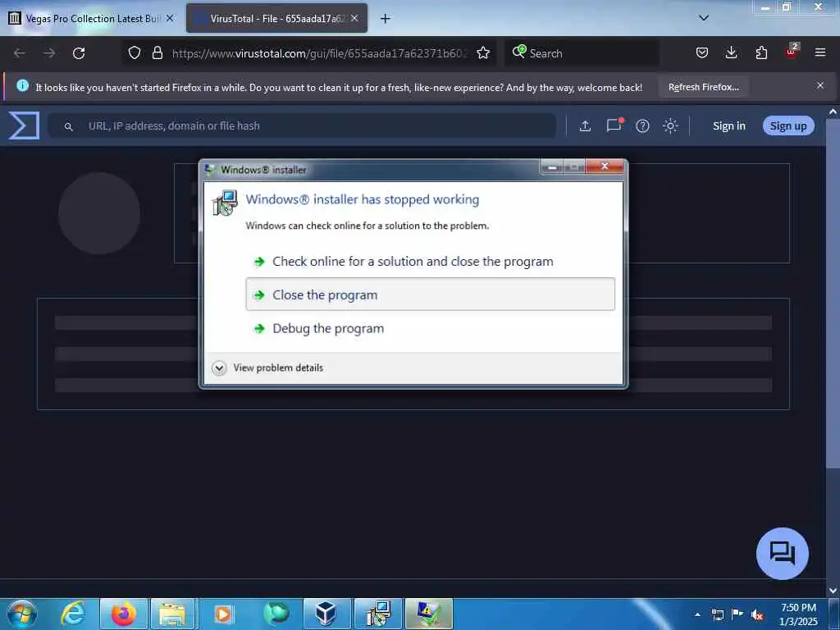
Task: Click the Windows installer taskbar icon
Action: click(x=377, y=614)
